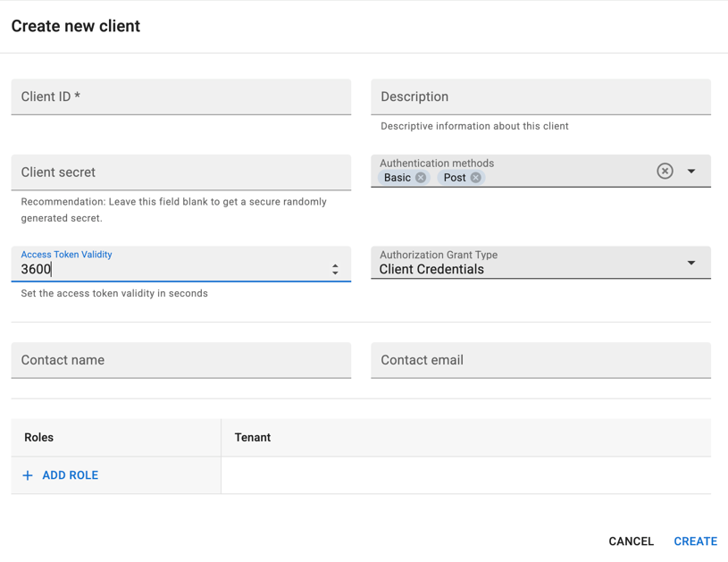Increase Access Token Validity using the up arrow
This screenshot has width=728, height=562.
point(335,265)
